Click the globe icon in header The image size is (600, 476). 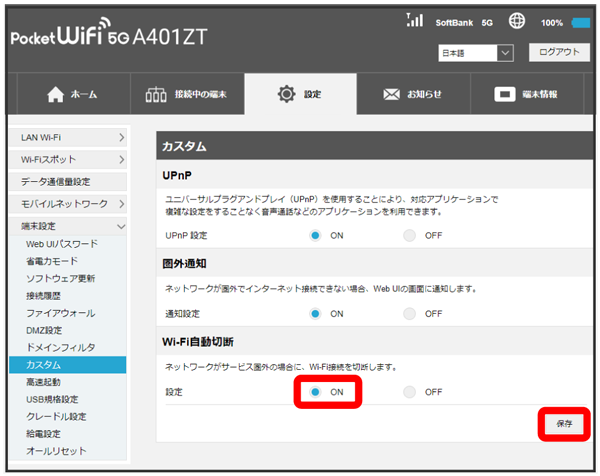click(x=517, y=22)
